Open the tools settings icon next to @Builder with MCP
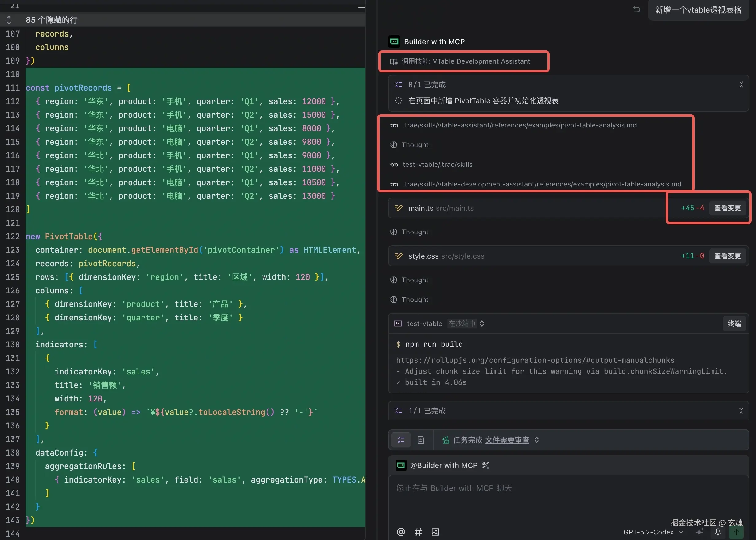756x540 pixels. 485,465
